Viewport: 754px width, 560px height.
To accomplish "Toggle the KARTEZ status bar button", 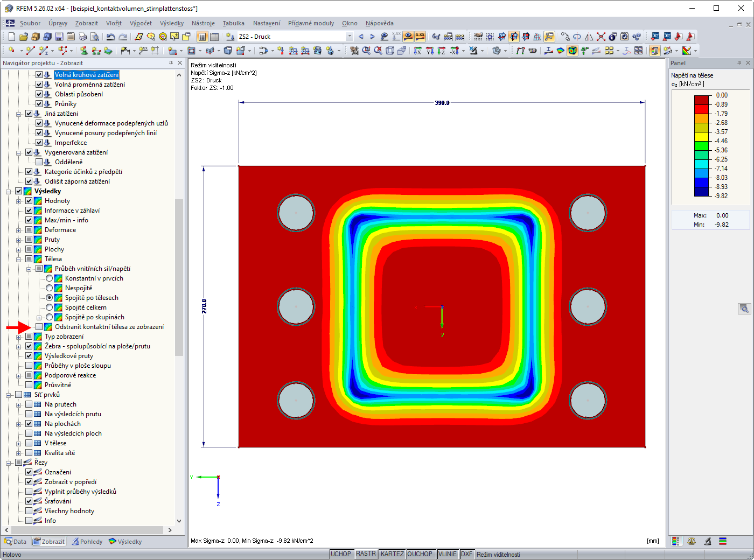I will pos(392,554).
